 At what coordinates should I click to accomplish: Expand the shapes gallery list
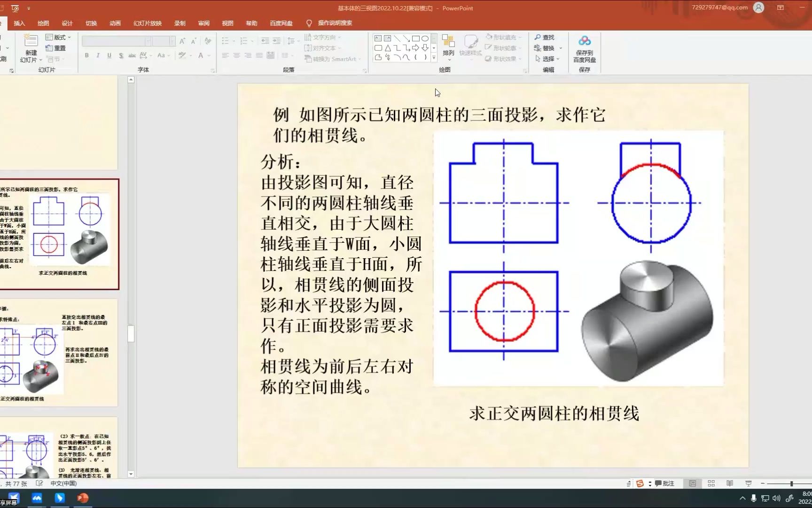point(434,58)
